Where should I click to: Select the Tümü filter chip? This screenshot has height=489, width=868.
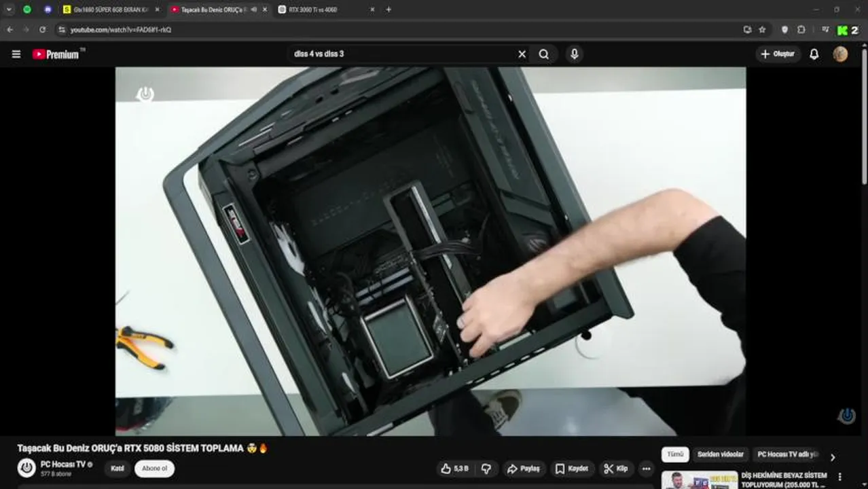[x=675, y=454]
